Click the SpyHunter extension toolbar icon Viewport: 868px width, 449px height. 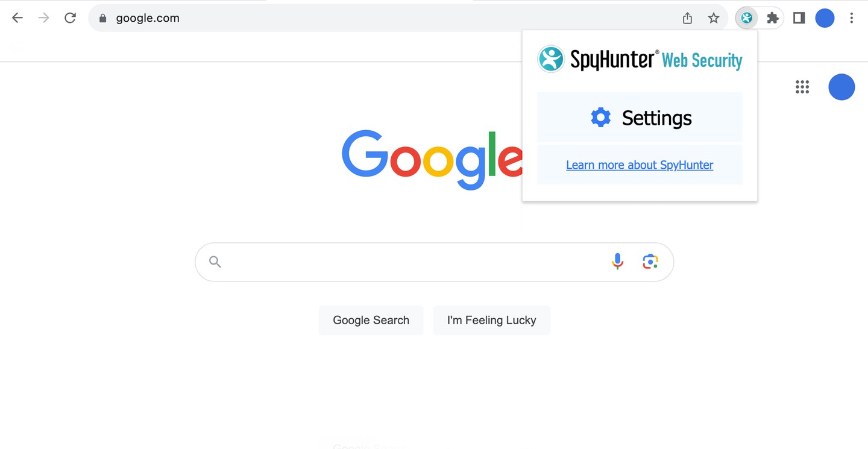(x=747, y=18)
